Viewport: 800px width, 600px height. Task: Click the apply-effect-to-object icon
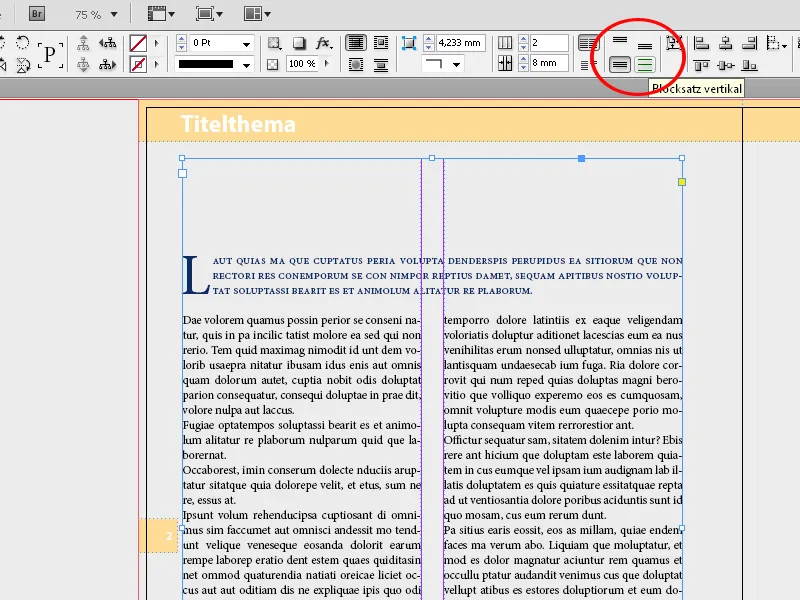(x=274, y=43)
